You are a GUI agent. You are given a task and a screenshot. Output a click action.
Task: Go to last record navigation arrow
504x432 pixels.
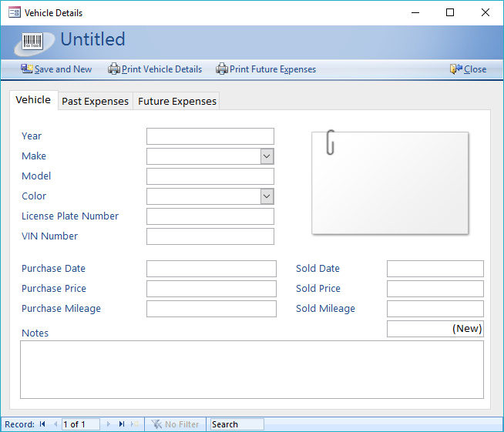(x=121, y=424)
